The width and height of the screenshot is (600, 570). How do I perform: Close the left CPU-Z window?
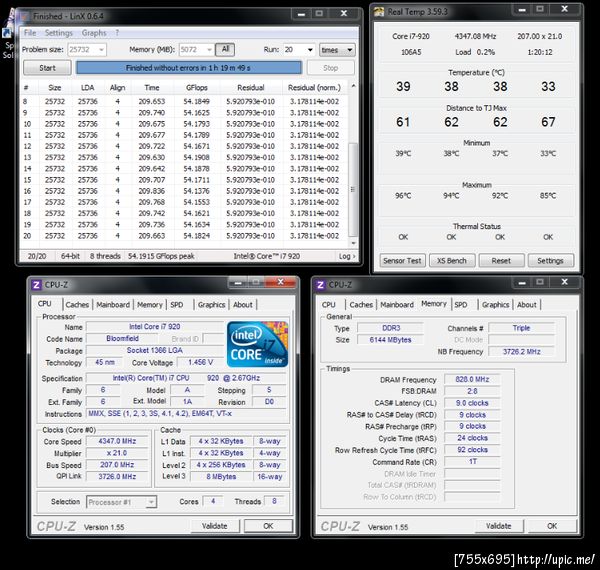pos(280,282)
